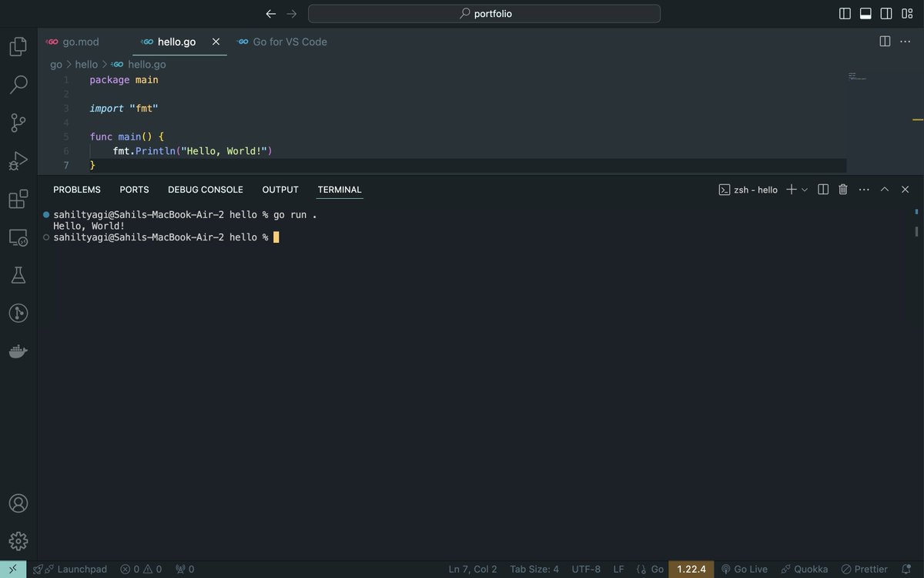
Task: Click Prettier in status bar
Action: (864, 570)
